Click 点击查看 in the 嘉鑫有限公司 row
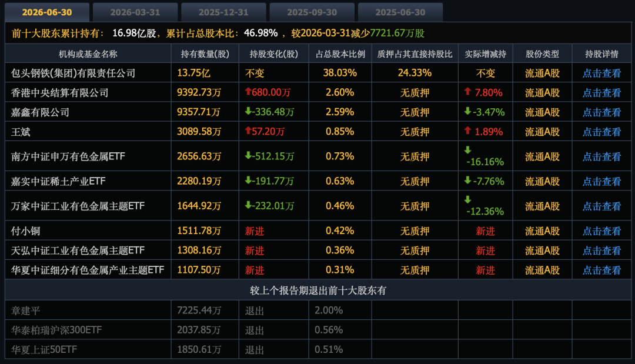Image resolution: width=635 pixels, height=364 pixels. pos(601,112)
